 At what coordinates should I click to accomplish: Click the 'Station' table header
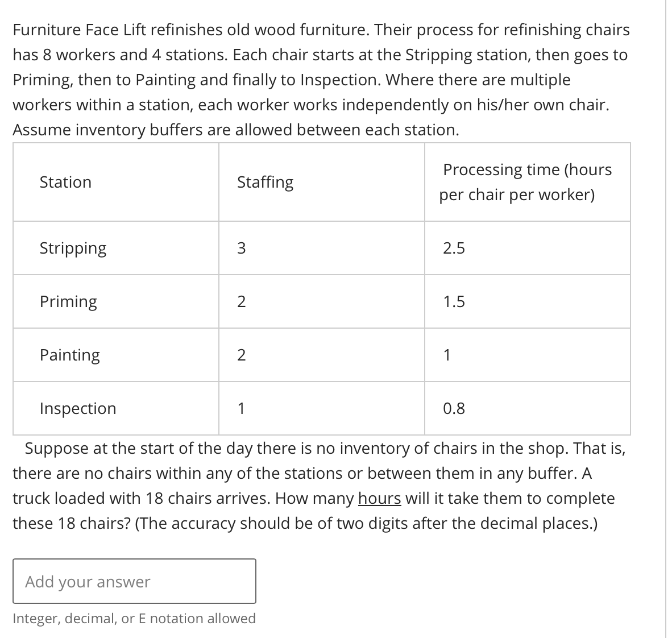tap(65, 182)
